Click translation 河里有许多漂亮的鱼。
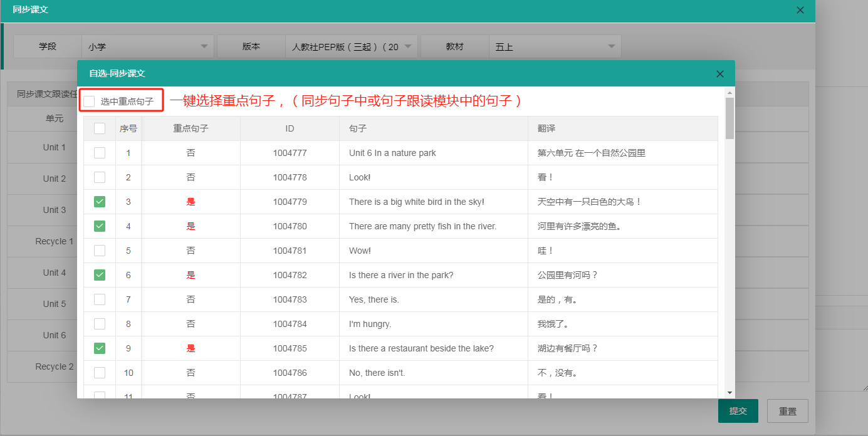The width and height of the screenshot is (868, 436). point(580,226)
